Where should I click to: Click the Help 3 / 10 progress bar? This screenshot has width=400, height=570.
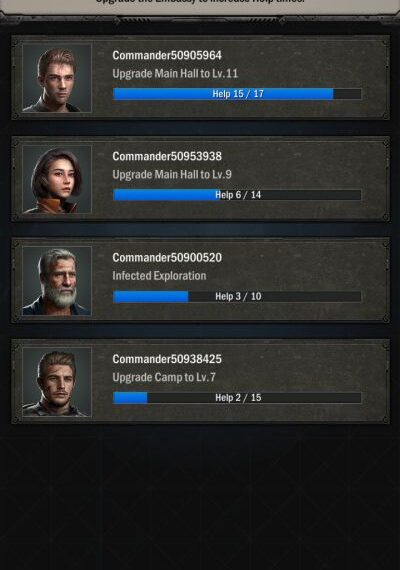[237, 296]
